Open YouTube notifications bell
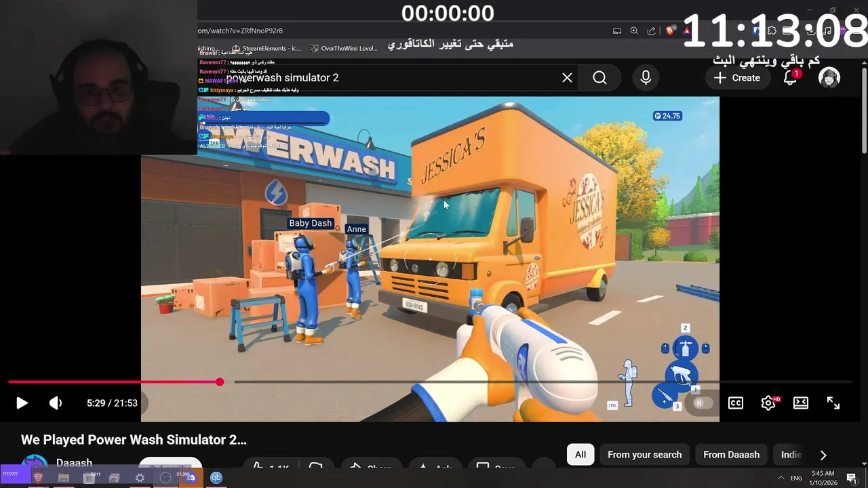 790,78
